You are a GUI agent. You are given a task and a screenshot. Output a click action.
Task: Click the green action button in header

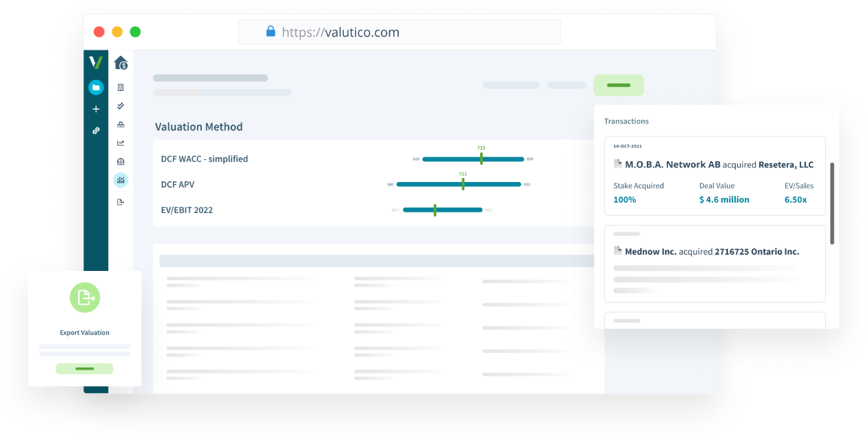tap(618, 85)
